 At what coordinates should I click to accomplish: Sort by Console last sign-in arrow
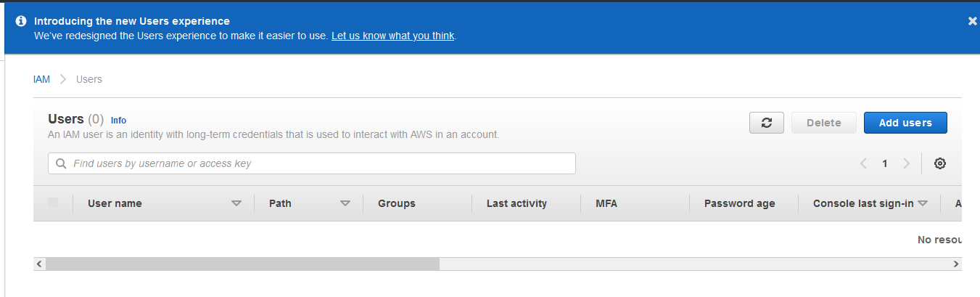(923, 203)
